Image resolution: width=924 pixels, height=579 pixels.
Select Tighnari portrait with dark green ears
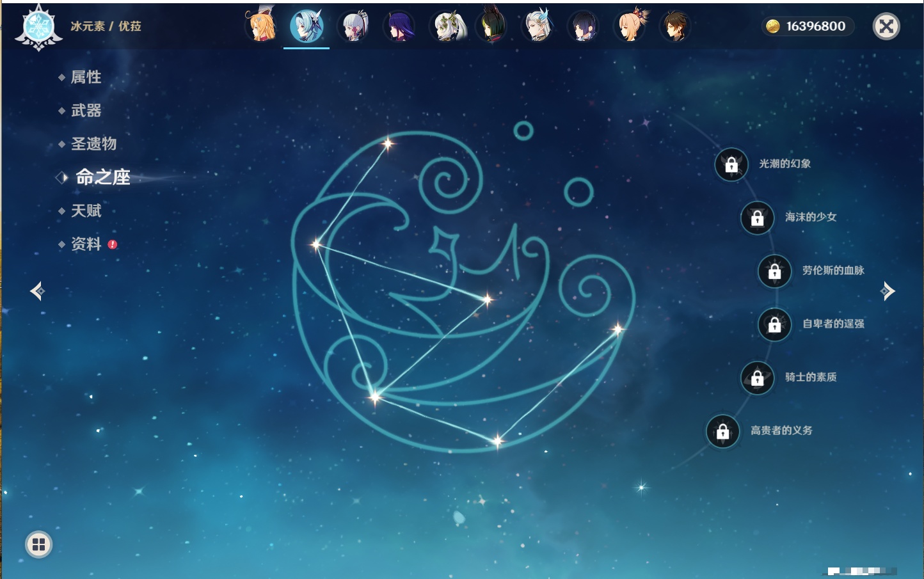(x=491, y=27)
